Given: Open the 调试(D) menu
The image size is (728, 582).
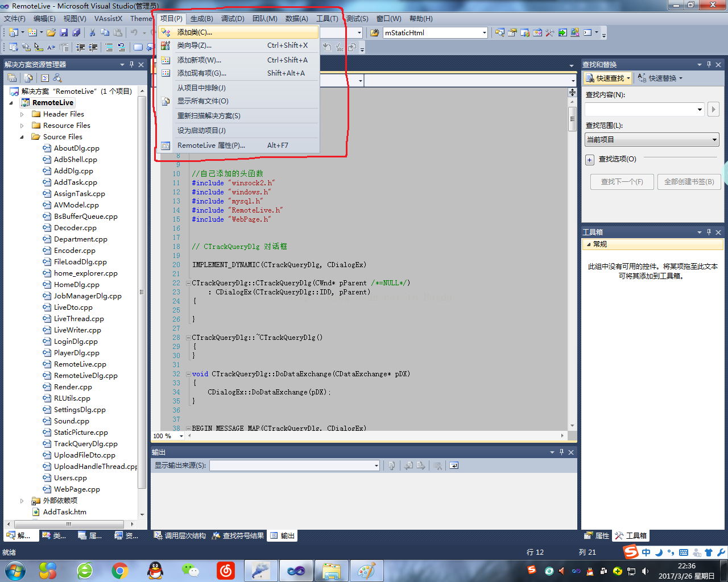Looking at the screenshot, I should (233, 19).
